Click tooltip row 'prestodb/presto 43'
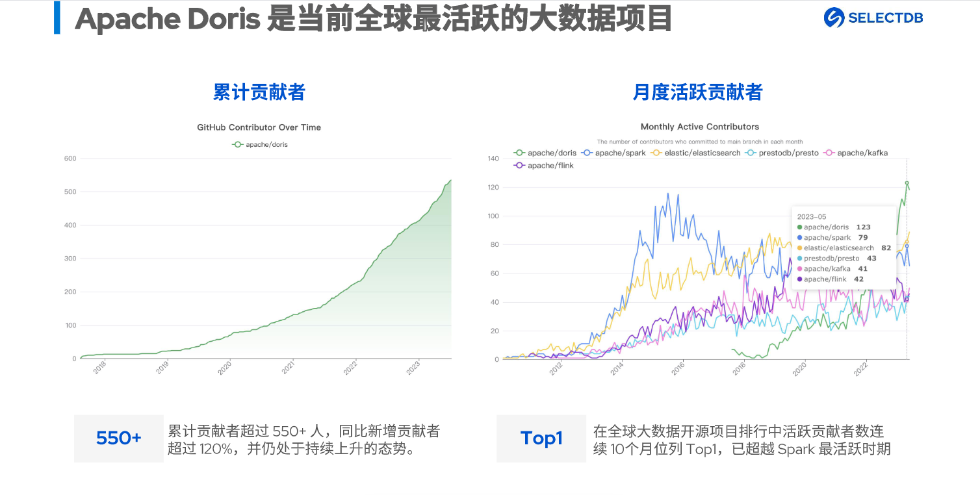Image resolution: width=980 pixels, height=495 pixels. 836,259
